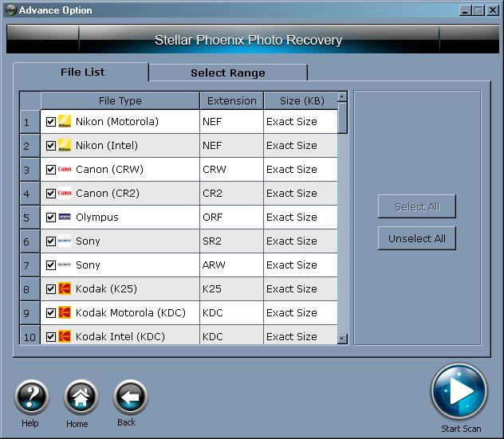Click the scrollbar down arrow
This screenshot has height=439, width=504.
[x=342, y=339]
